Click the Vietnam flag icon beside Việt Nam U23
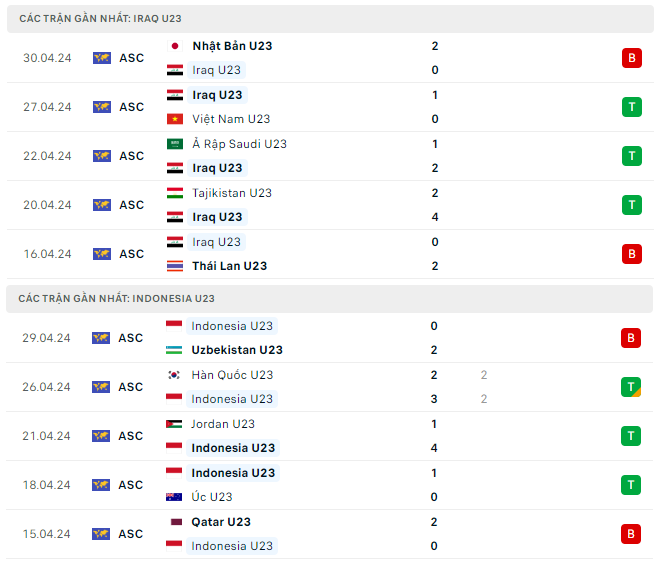The image size is (659, 572). coord(175,119)
